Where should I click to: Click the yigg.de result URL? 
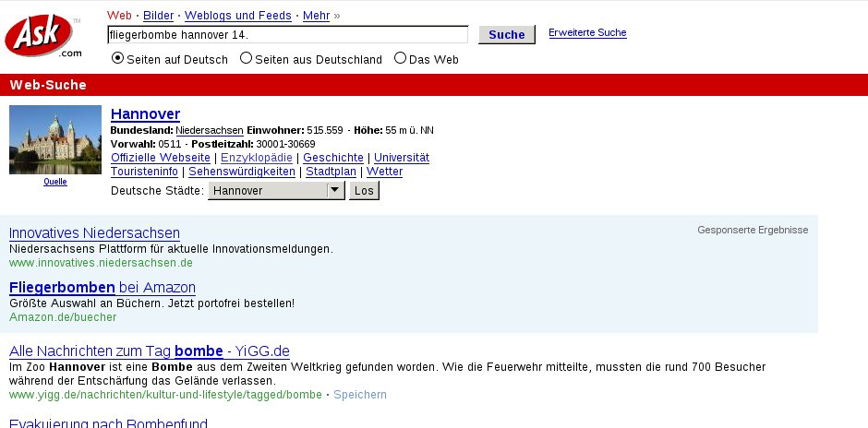165,395
